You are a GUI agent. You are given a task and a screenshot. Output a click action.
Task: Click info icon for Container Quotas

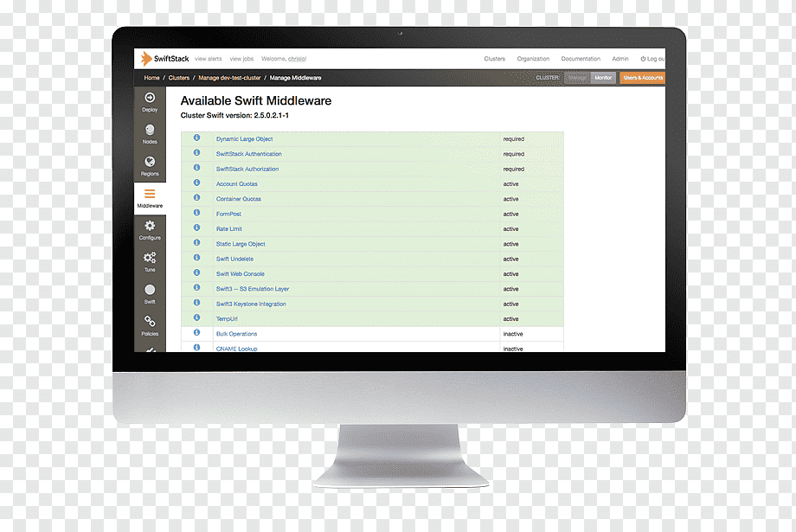pos(197,197)
